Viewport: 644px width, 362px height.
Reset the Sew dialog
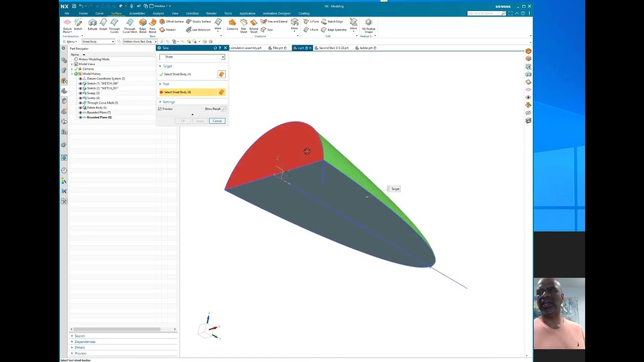coord(215,48)
